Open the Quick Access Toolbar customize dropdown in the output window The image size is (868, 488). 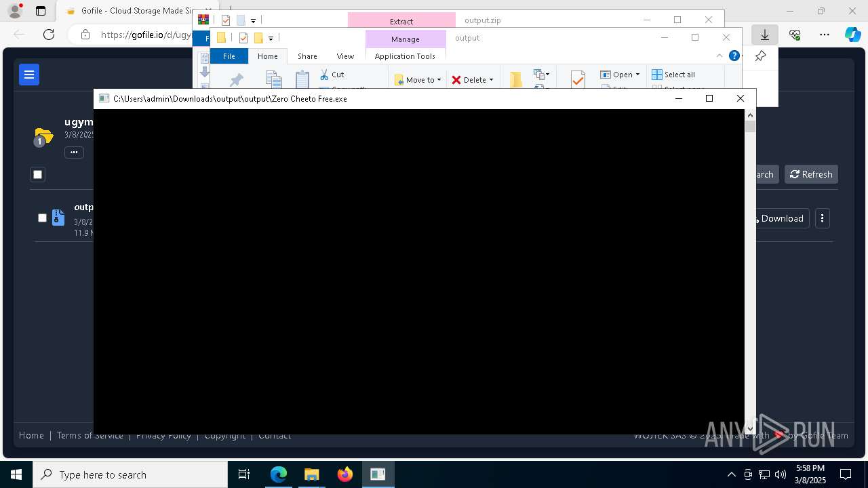coord(271,38)
